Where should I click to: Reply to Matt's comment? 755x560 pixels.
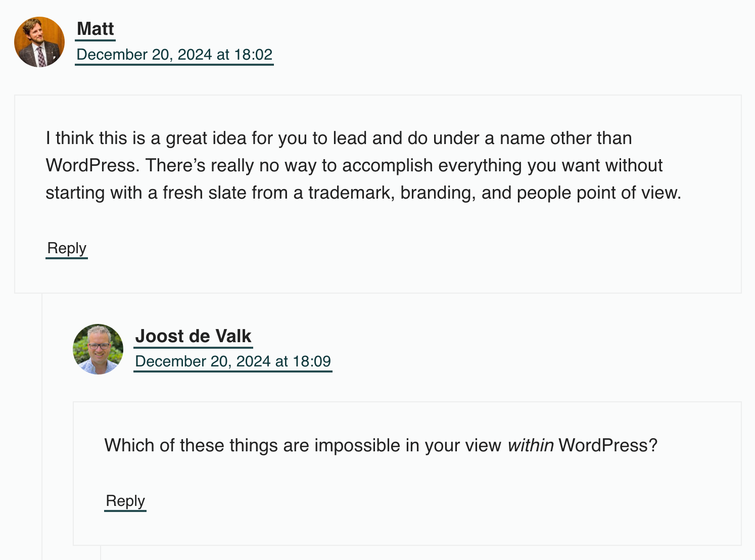67,249
